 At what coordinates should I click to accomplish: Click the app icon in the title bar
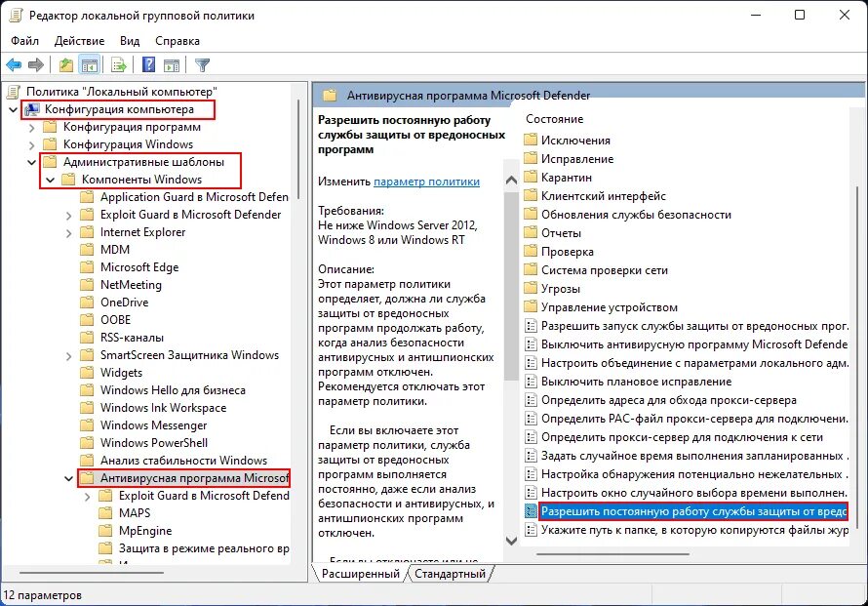tap(16, 15)
